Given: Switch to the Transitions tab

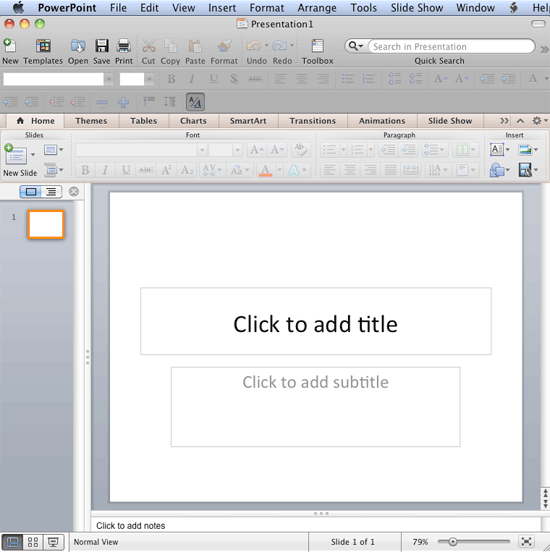Looking at the screenshot, I should point(313,121).
